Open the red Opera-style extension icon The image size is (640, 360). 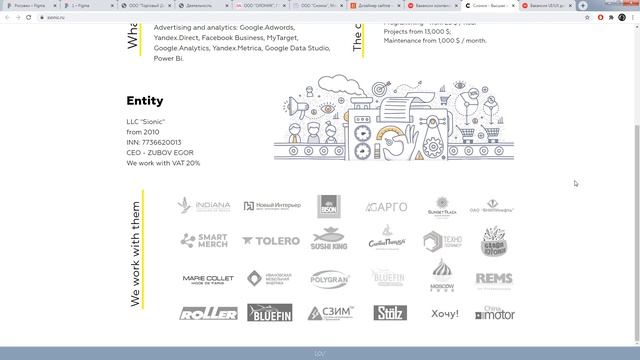coord(600,18)
